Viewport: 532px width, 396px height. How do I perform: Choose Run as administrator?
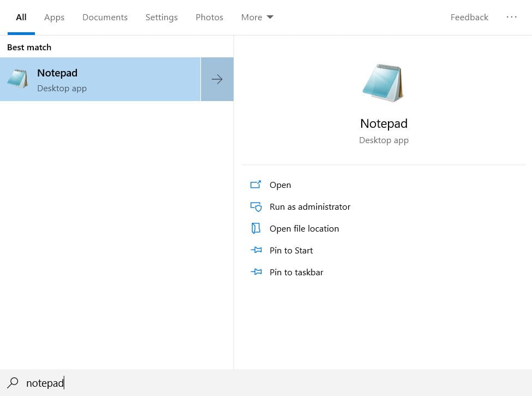point(310,207)
